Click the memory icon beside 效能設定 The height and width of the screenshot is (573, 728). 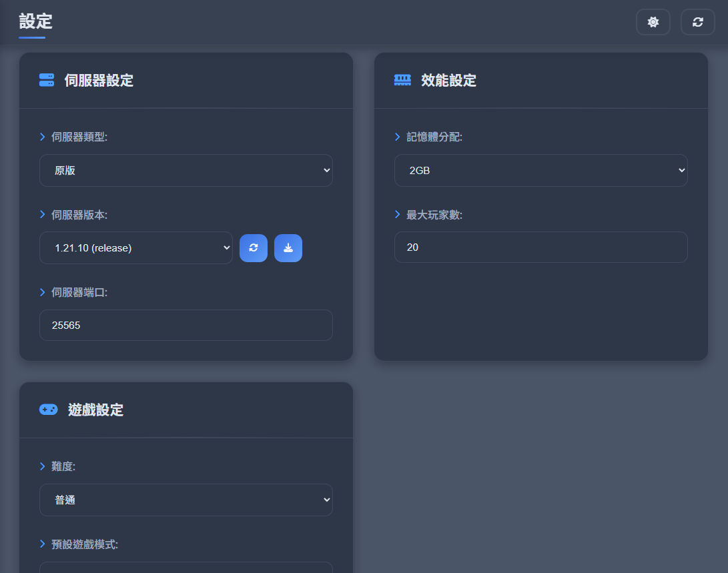click(x=402, y=81)
